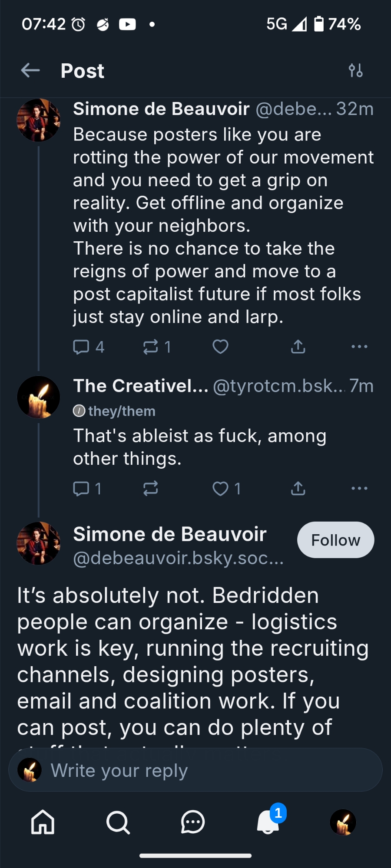The image size is (391, 868).
Task: Share Simone de Beauvoir's top post
Action: tap(298, 347)
